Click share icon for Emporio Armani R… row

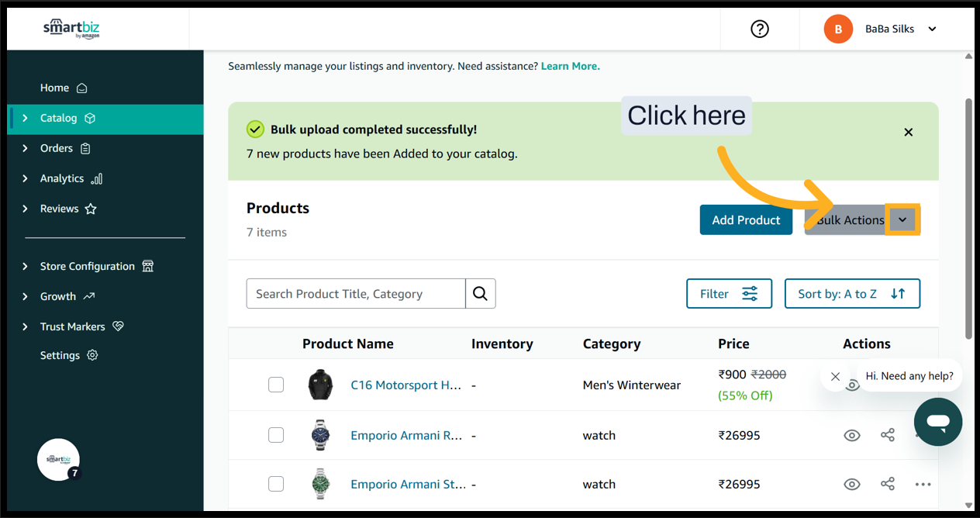coord(888,435)
